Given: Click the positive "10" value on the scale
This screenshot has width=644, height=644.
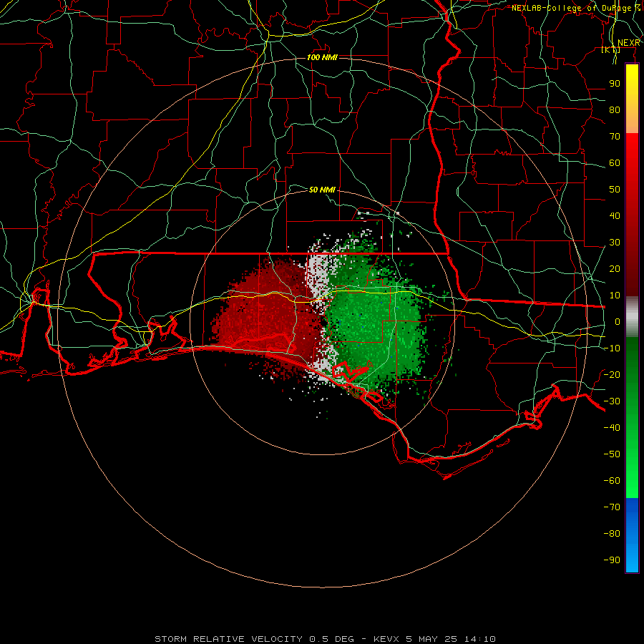Looking at the screenshot, I should tap(615, 296).
